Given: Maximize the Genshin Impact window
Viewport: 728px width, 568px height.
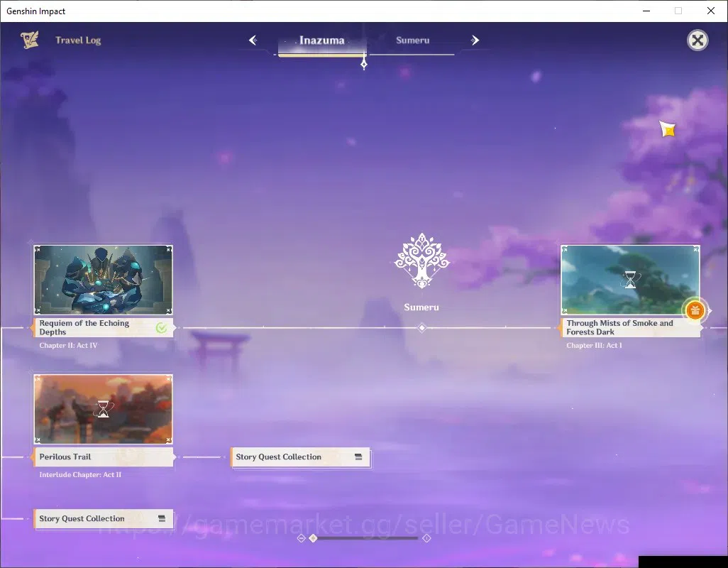Looking at the screenshot, I should pos(678,11).
